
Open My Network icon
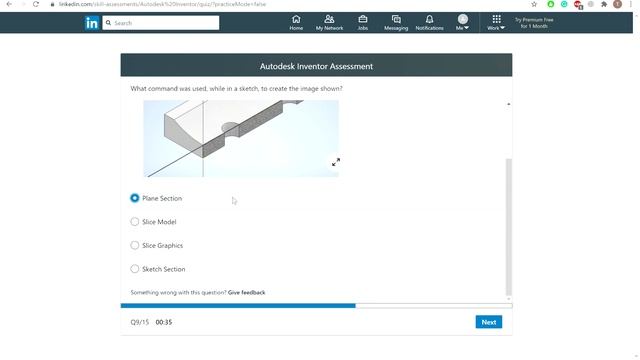(x=329, y=22)
